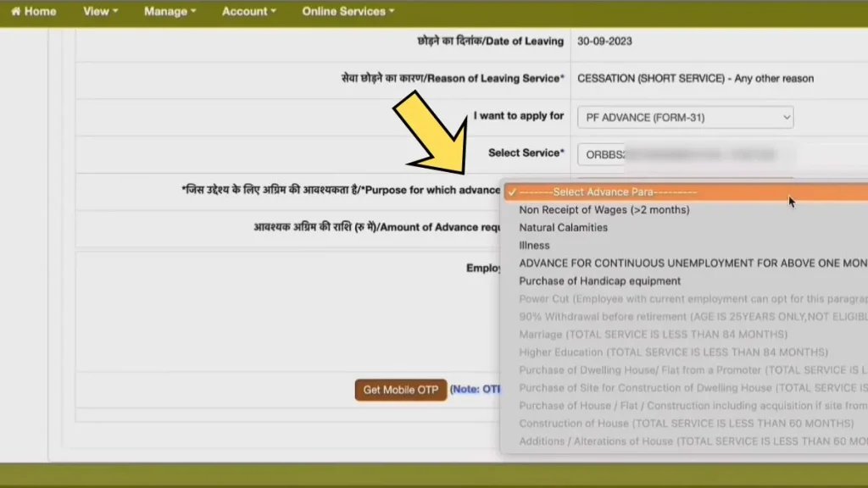Image resolution: width=868 pixels, height=488 pixels.
Task: Open the Select Service dropdown
Action: click(x=685, y=154)
